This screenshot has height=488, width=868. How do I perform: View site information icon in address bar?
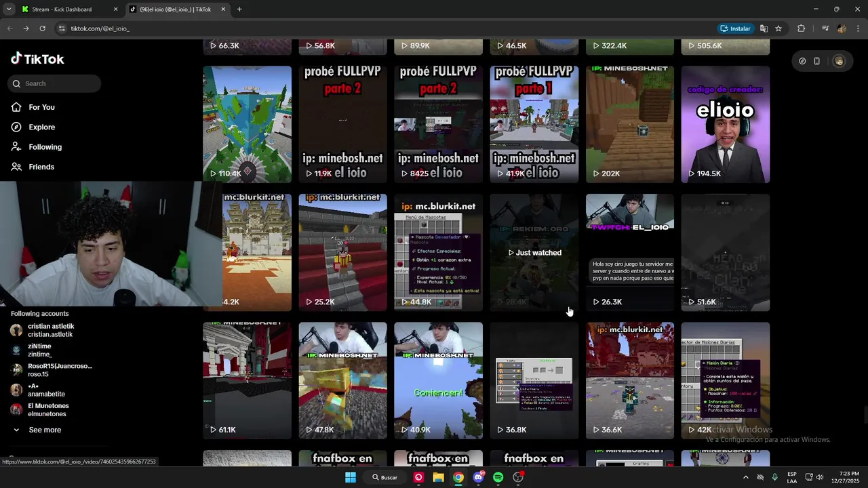pos(62,28)
